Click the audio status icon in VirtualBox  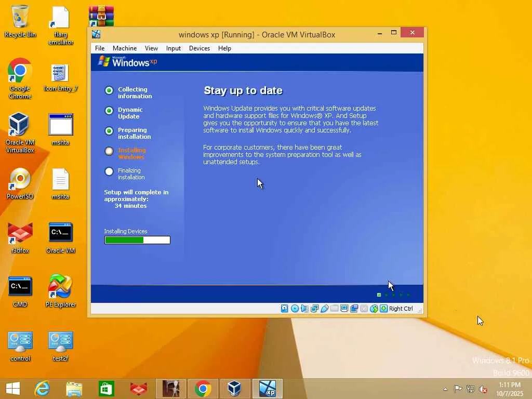[304, 309]
